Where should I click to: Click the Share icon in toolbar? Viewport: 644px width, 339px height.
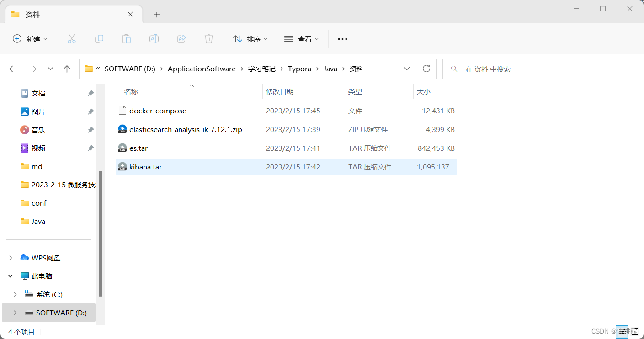[x=181, y=39]
